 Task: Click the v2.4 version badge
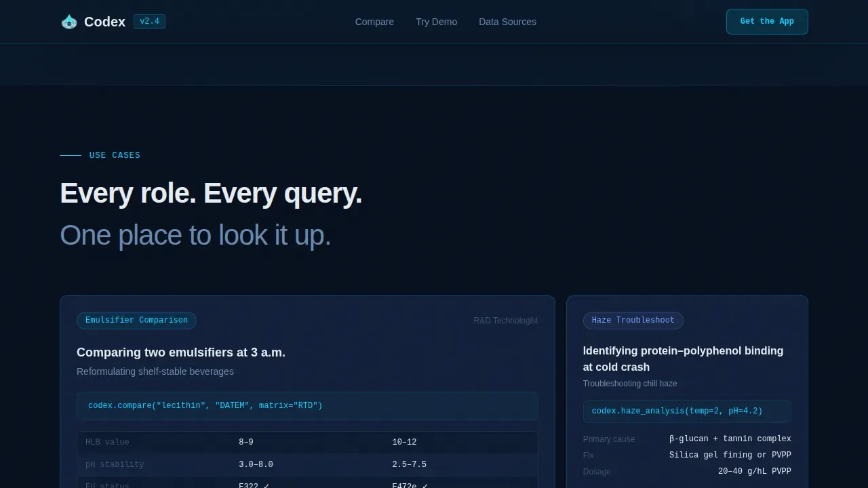pos(149,22)
